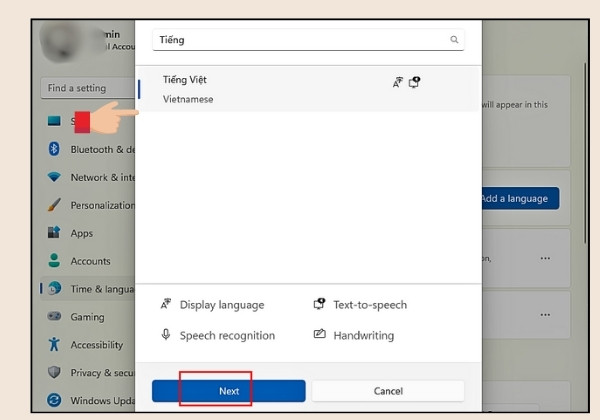Click the Time & language globe icon
Image resolution: width=600 pixels, height=420 pixels.
click(54, 288)
